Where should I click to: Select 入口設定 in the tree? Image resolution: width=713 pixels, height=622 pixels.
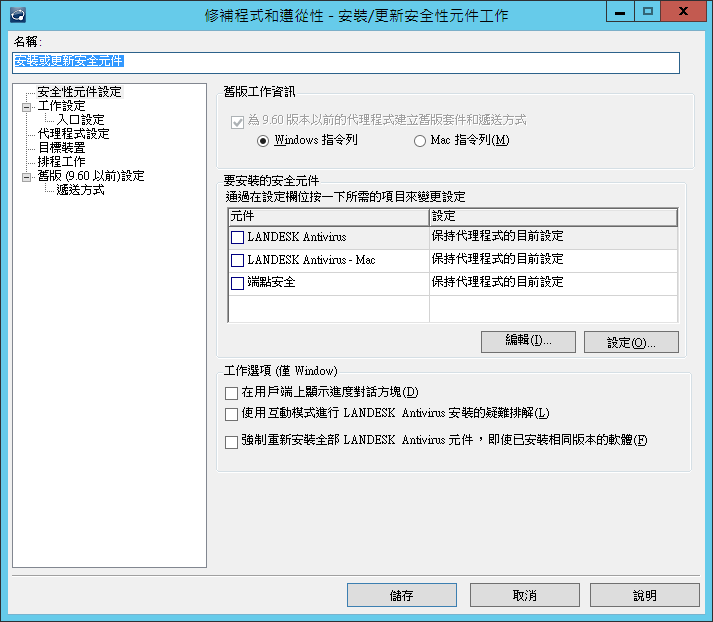click(80, 120)
